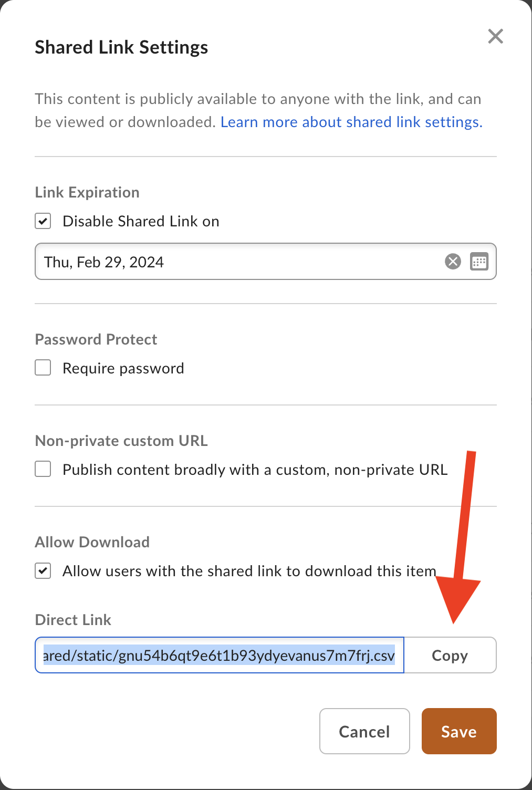532x790 pixels.
Task: Click the Copy button for the direct link
Action: [450, 655]
